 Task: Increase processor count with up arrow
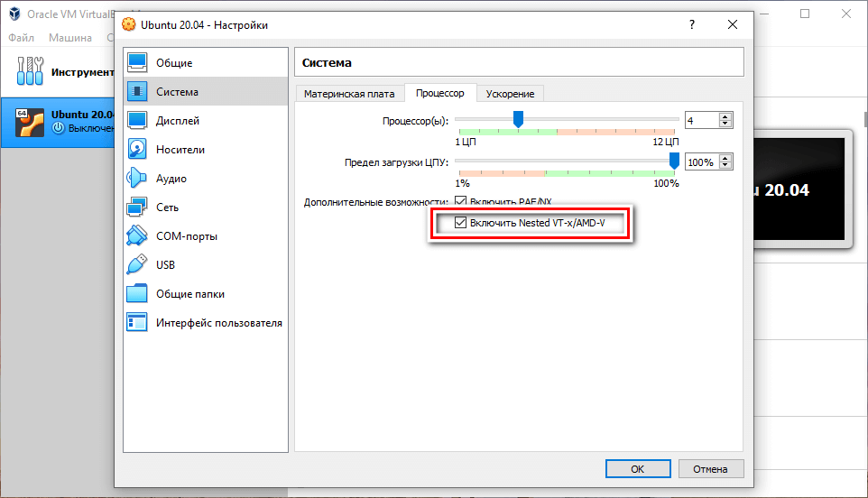pyautogui.click(x=725, y=116)
